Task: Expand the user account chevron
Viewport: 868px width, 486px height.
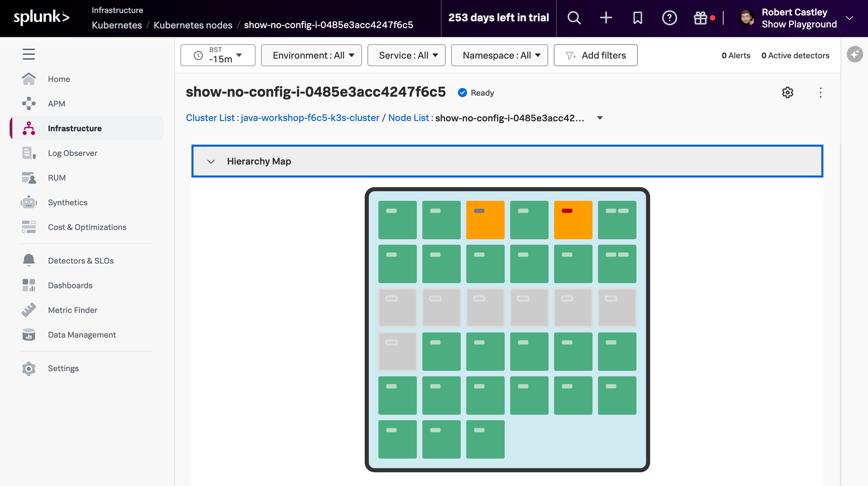Action: 849,18
